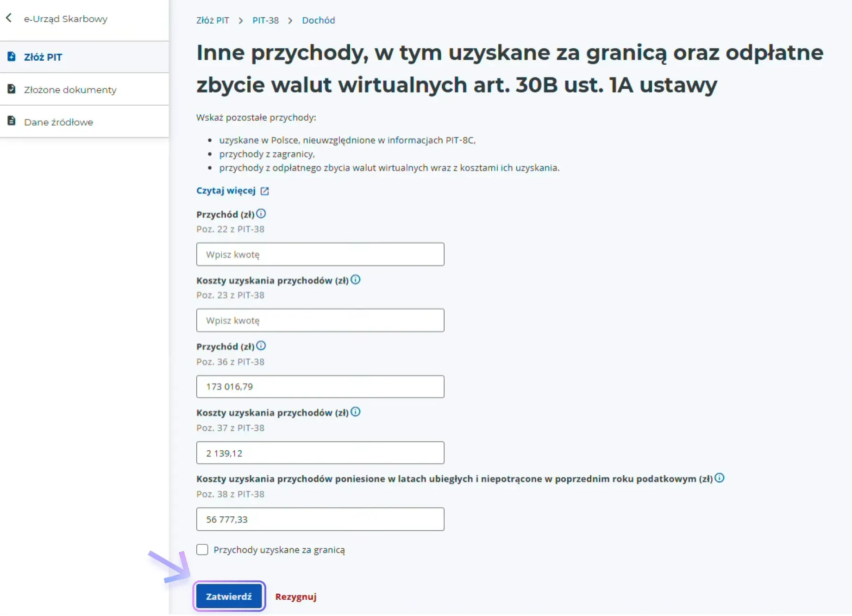Click the field containing 56 777,33
The width and height of the screenshot is (852, 616).
320,519
